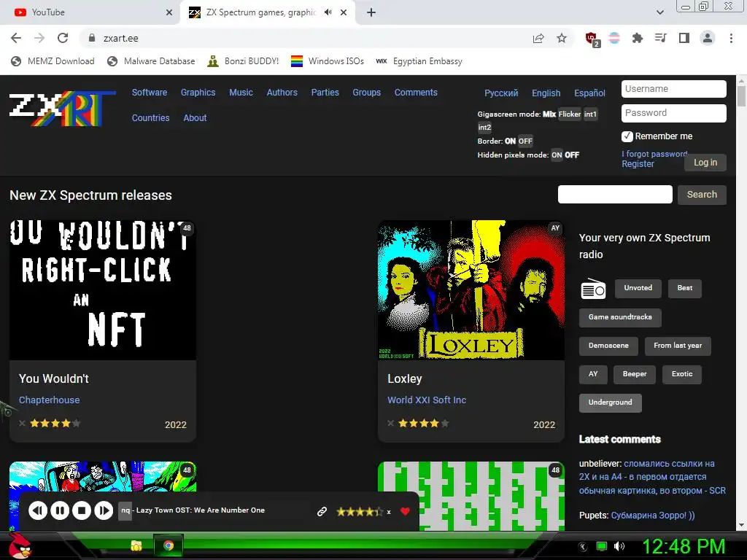Open the system volume tray icon

[x=619, y=546]
